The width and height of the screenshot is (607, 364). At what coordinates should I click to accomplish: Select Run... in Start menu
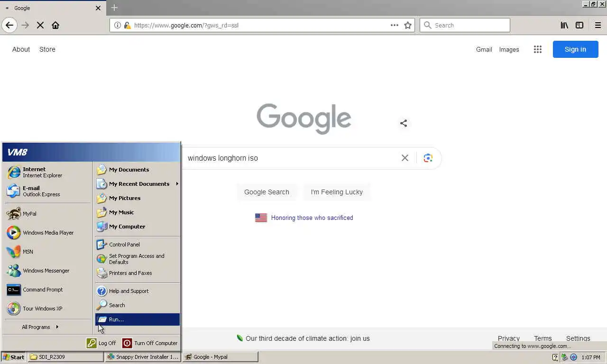click(x=138, y=319)
